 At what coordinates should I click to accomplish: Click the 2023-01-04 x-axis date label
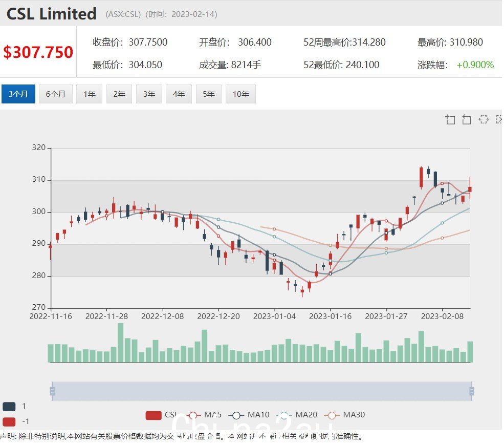coord(274,316)
